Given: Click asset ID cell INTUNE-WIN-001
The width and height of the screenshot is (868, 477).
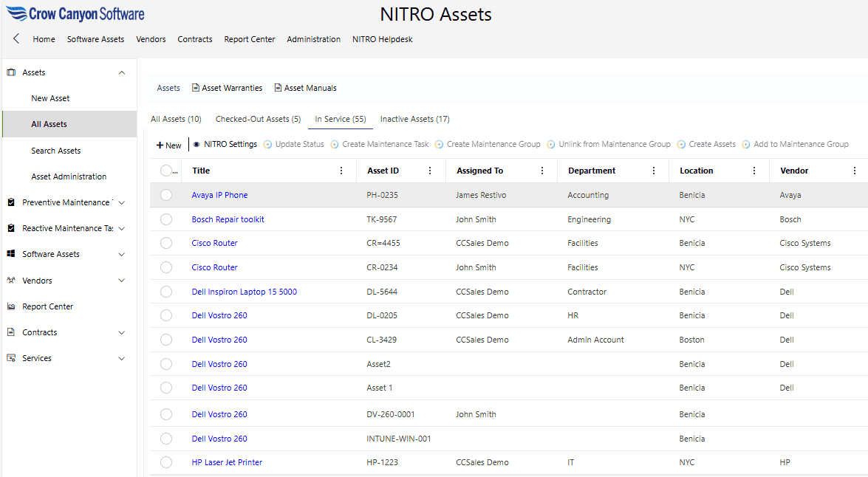Looking at the screenshot, I should point(399,439).
